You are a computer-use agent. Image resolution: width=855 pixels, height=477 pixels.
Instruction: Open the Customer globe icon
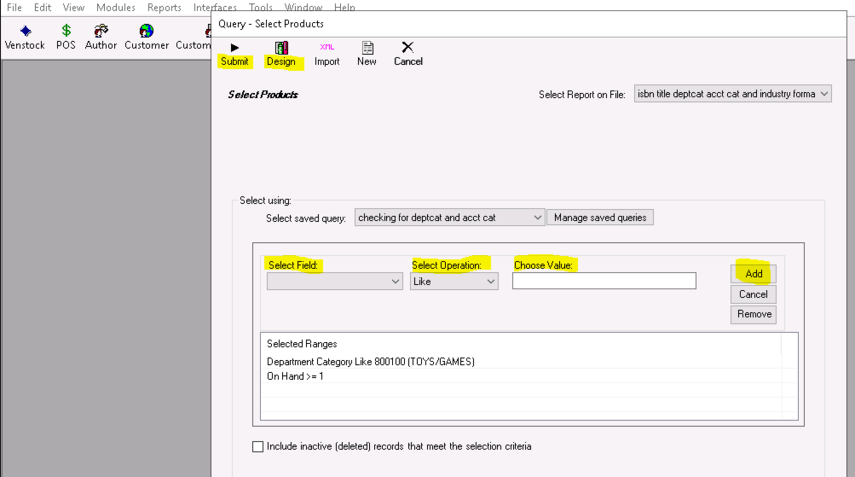pos(146,31)
